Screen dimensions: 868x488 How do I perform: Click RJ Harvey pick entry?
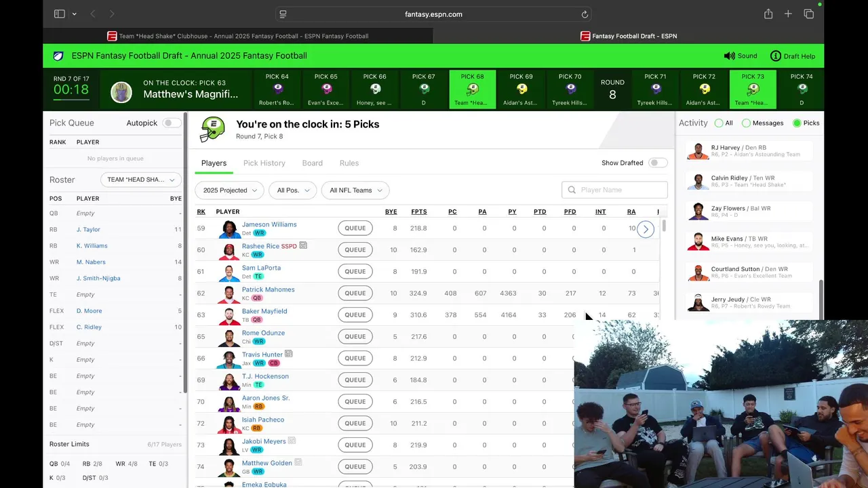point(749,151)
